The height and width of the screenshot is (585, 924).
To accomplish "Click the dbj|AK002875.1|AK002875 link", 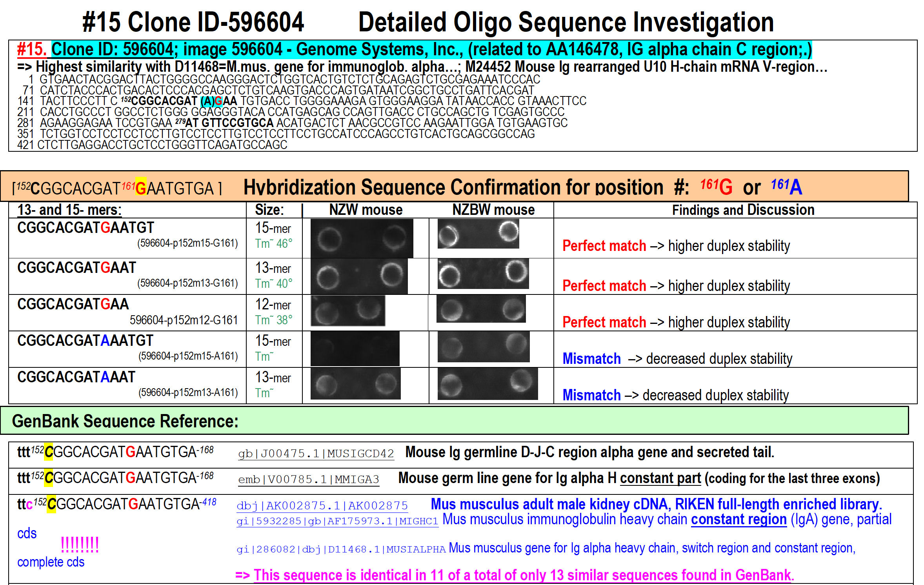I will point(322,506).
